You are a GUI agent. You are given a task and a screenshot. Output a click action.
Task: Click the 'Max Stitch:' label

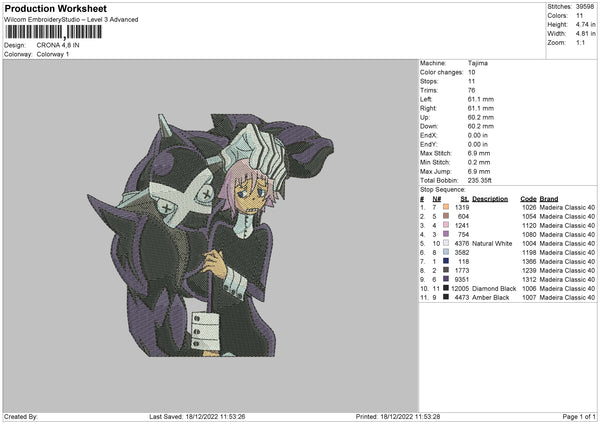tap(435, 153)
